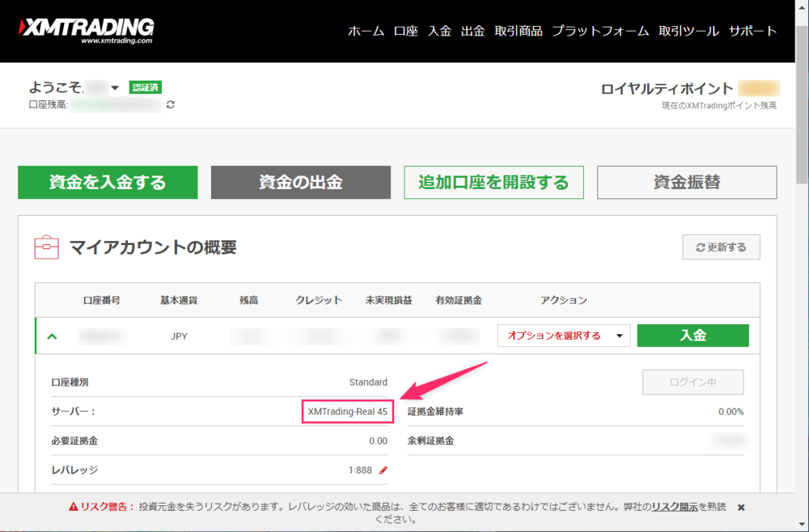Click the XMTrading-Real 45 server value
Viewport: 809px width, 532px height.
(348, 412)
